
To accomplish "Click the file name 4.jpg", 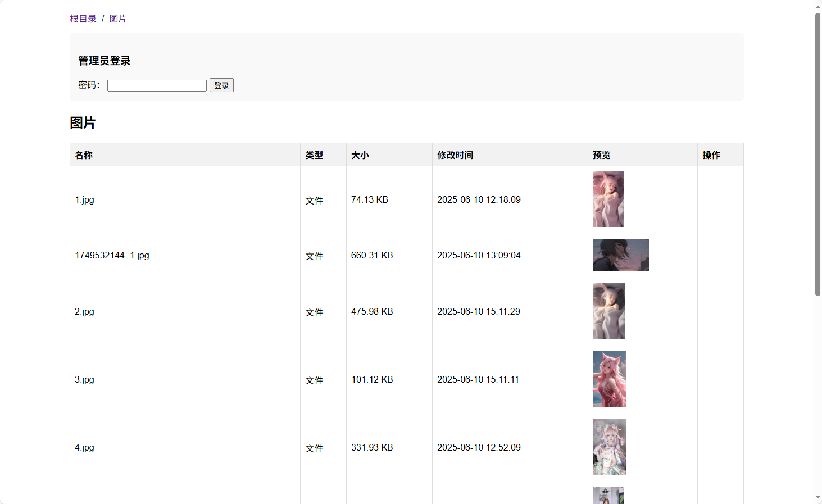I will pyautogui.click(x=84, y=448).
